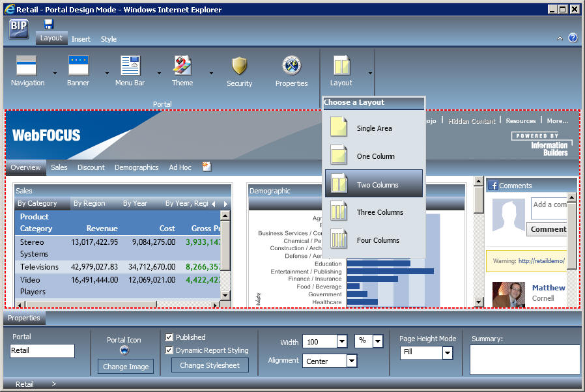This screenshot has height=392, width=585.
Task: Open the help question mark icon
Action: coord(573,38)
